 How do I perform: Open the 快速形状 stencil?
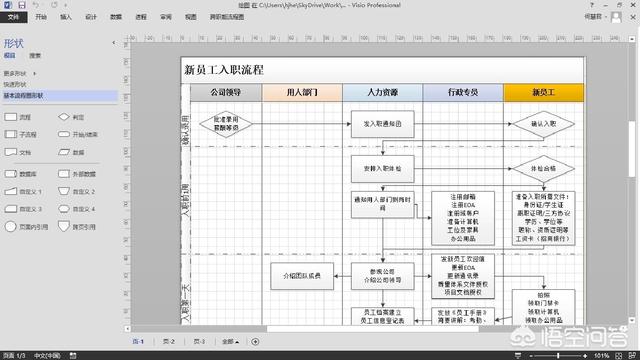[x=15, y=84]
